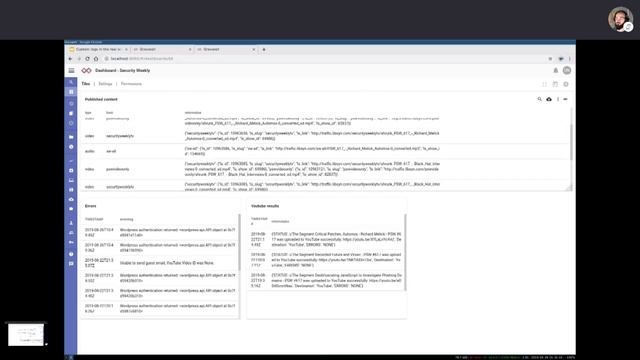The width and height of the screenshot is (640, 360).
Task: Click the monitor icon in the blue sidebar
Action: click(x=71, y=180)
